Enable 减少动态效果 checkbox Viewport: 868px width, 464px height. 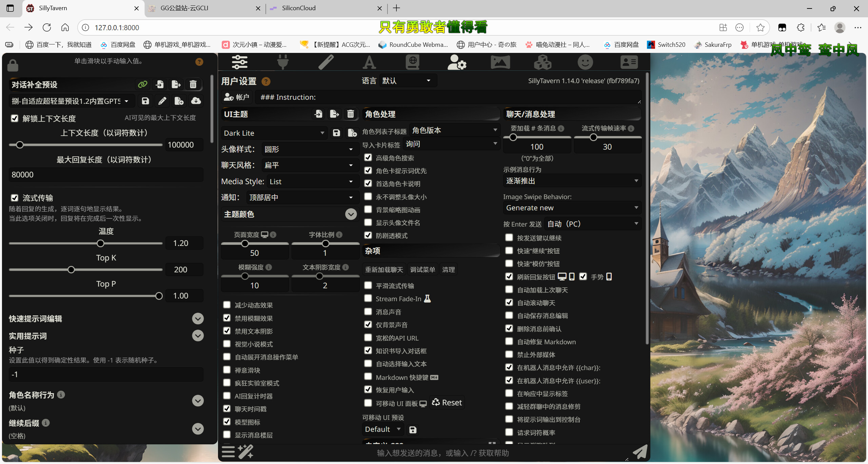pos(227,305)
